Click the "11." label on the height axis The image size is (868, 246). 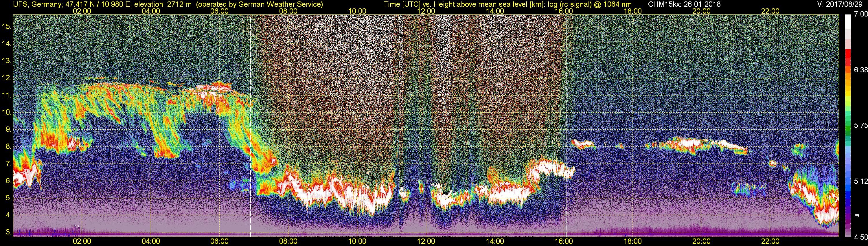7,95
